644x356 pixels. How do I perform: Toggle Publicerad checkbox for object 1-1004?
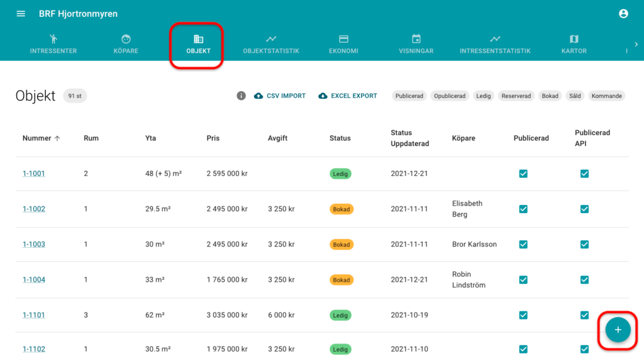pyautogui.click(x=523, y=279)
